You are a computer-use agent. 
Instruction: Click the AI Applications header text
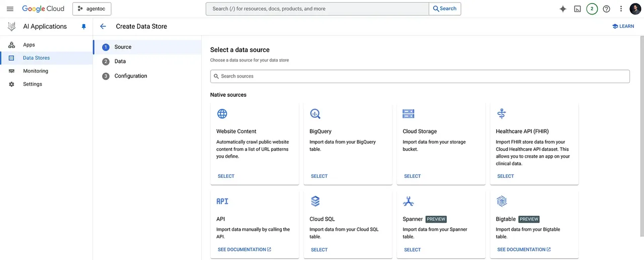pyautogui.click(x=45, y=27)
